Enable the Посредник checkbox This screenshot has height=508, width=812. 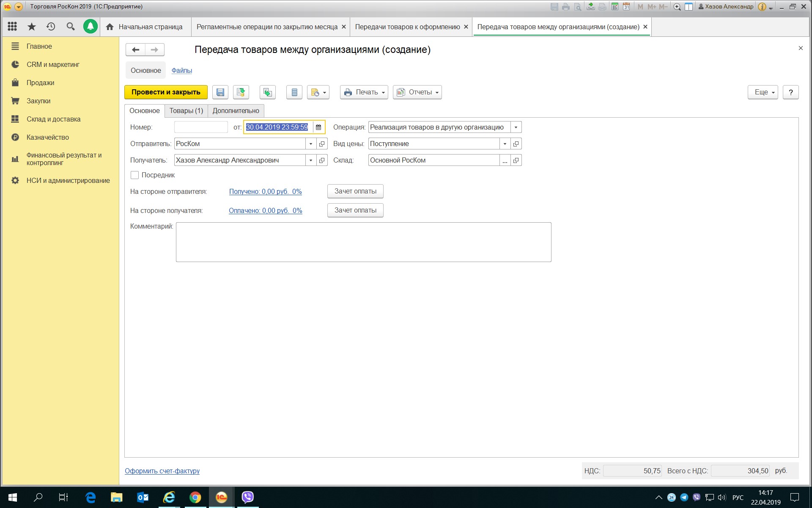click(x=135, y=175)
